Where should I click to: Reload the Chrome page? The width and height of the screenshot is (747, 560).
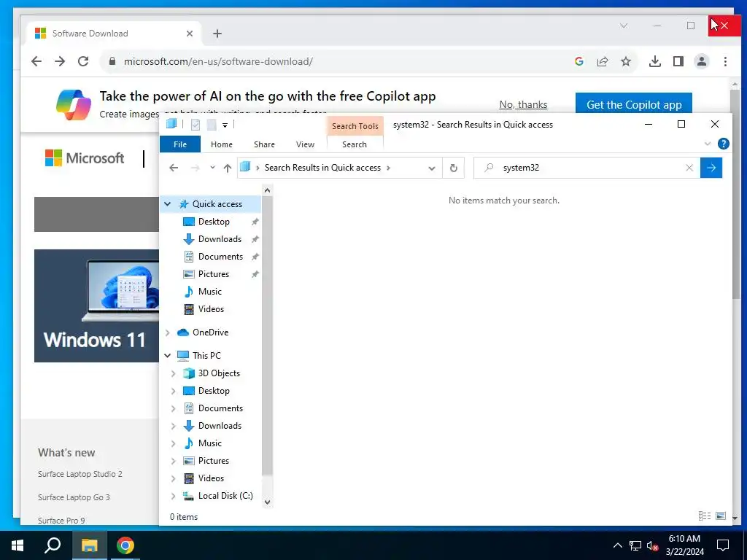pyautogui.click(x=83, y=61)
